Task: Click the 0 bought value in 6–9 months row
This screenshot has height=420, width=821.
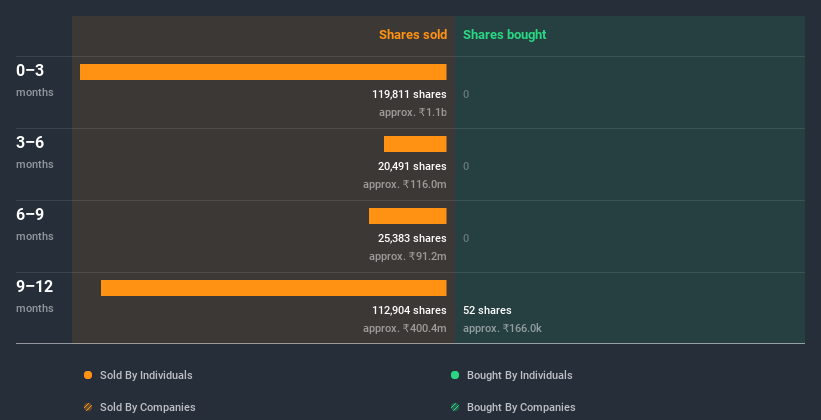Action: 466,238
